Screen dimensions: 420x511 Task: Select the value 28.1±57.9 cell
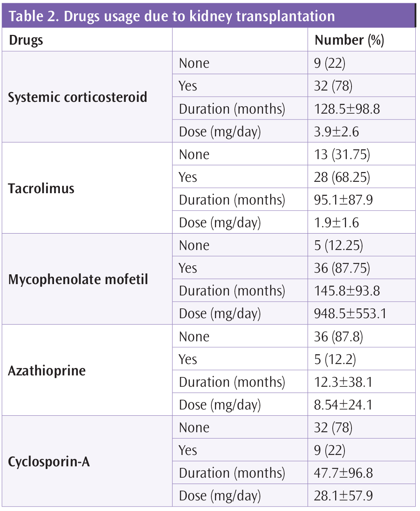(361, 495)
